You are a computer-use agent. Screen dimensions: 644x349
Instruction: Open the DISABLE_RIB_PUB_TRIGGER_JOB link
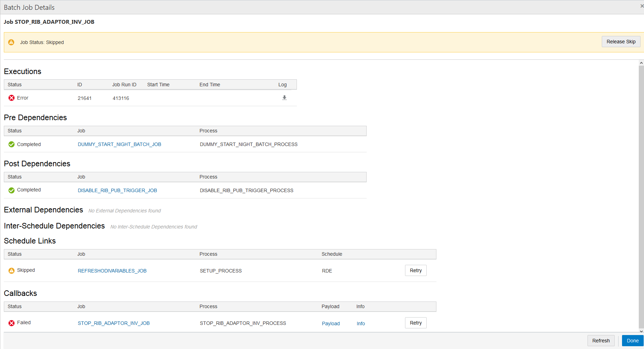point(117,190)
